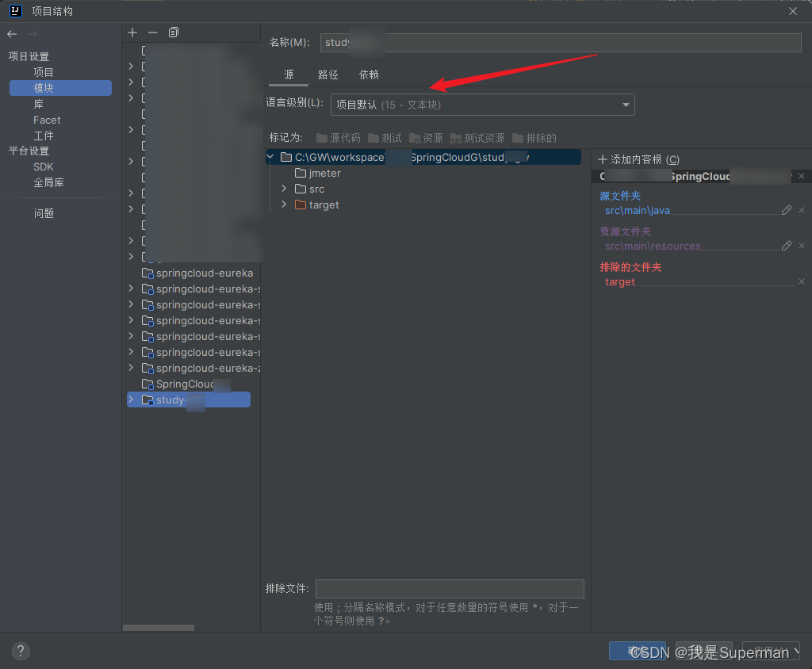Screen dimensions: 812x669
Task: Expand the study module in list
Action: (x=131, y=399)
